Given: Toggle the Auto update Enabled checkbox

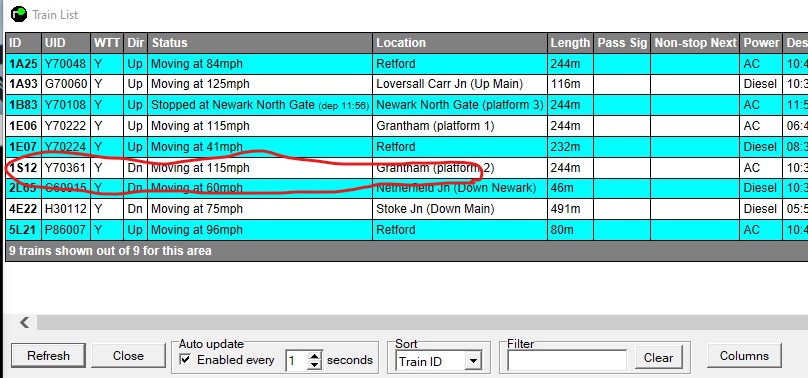Looking at the screenshot, I should [x=185, y=359].
